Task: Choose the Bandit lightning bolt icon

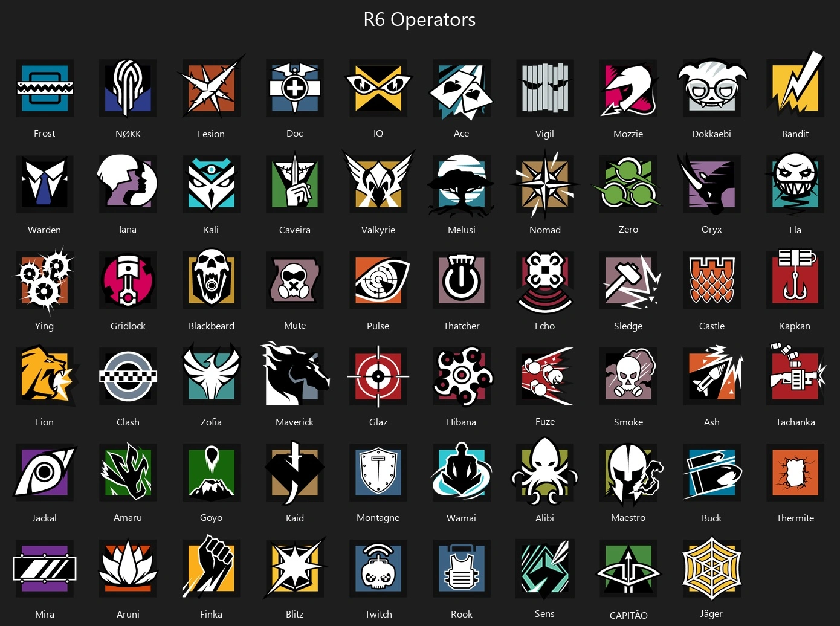Action: (x=795, y=85)
